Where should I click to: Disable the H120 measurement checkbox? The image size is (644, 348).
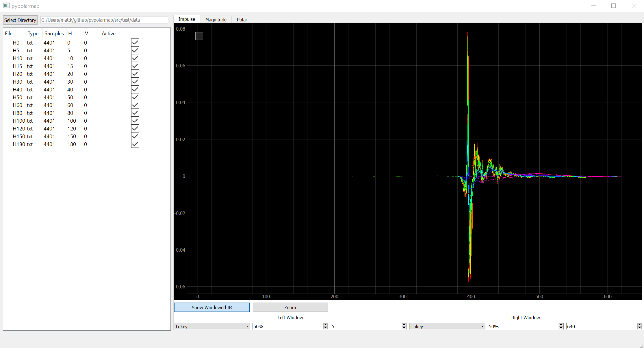pos(135,128)
